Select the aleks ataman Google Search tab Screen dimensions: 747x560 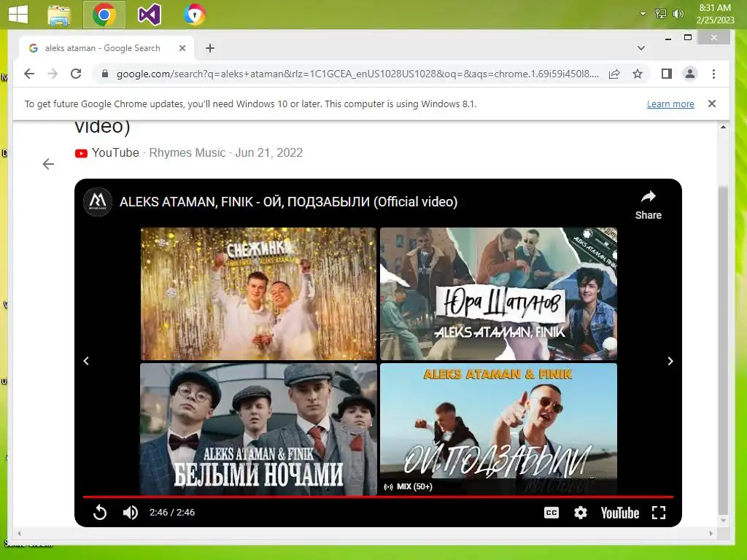click(x=102, y=48)
